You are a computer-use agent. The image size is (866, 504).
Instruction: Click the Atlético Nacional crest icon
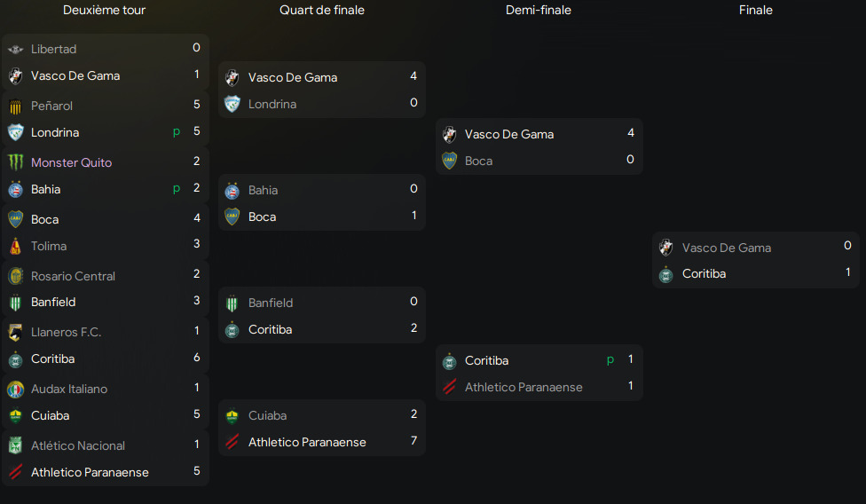pos(15,445)
